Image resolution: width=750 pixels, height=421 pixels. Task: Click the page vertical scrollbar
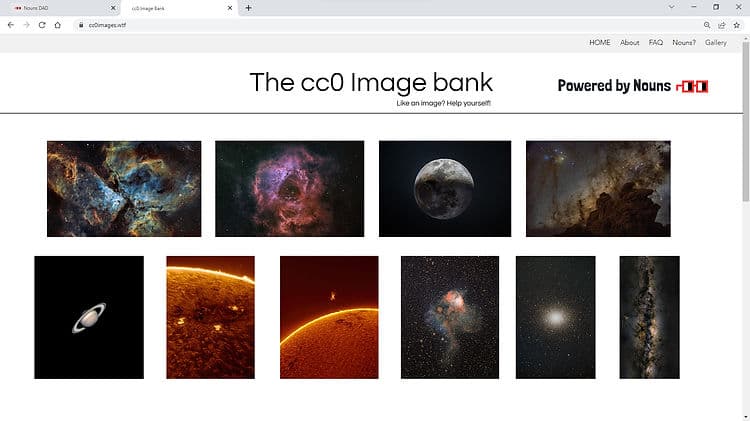click(746, 122)
